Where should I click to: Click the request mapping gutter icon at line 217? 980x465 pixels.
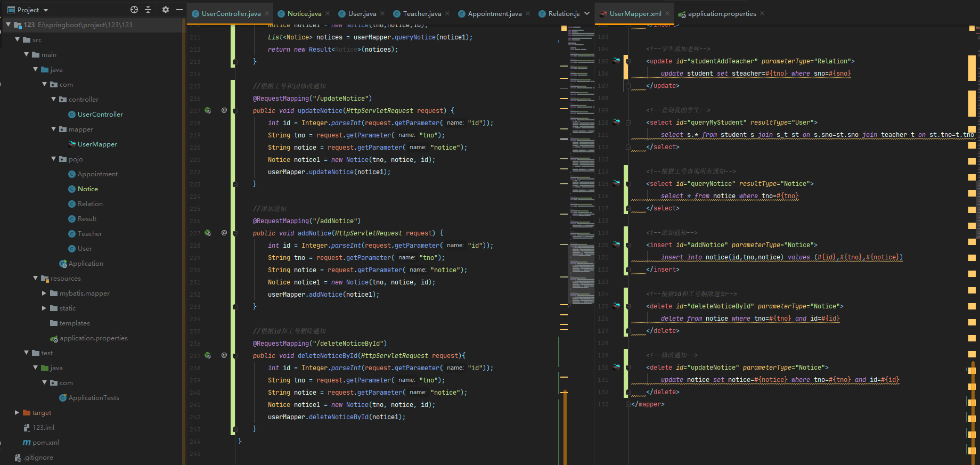(x=208, y=111)
